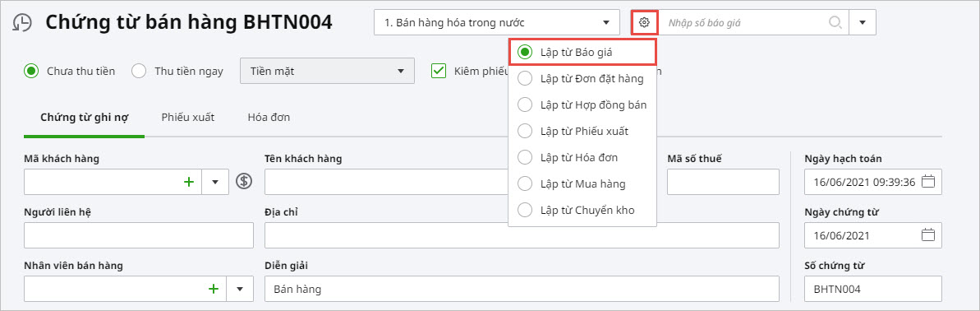The image size is (980, 311).
Task: Select the Chưa thu tiền radio button
Action: pos(31,71)
